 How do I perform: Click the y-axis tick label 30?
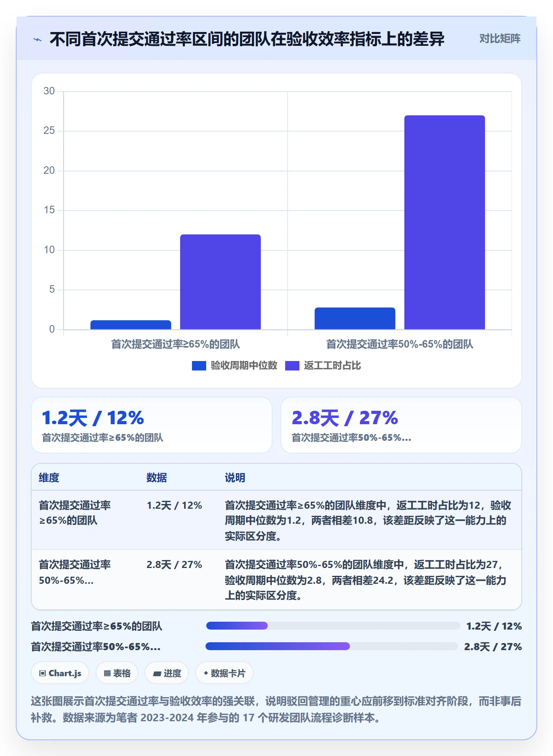(x=49, y=91)
